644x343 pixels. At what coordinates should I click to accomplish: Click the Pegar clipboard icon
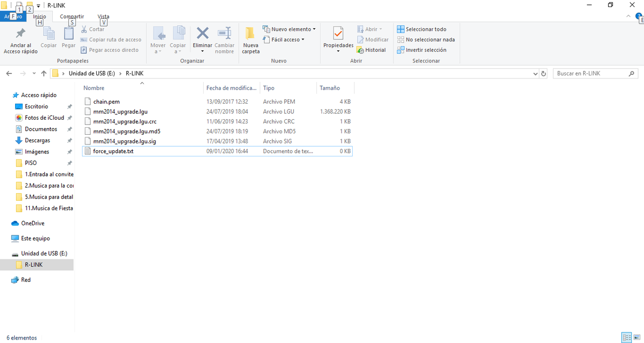[69, 34]
